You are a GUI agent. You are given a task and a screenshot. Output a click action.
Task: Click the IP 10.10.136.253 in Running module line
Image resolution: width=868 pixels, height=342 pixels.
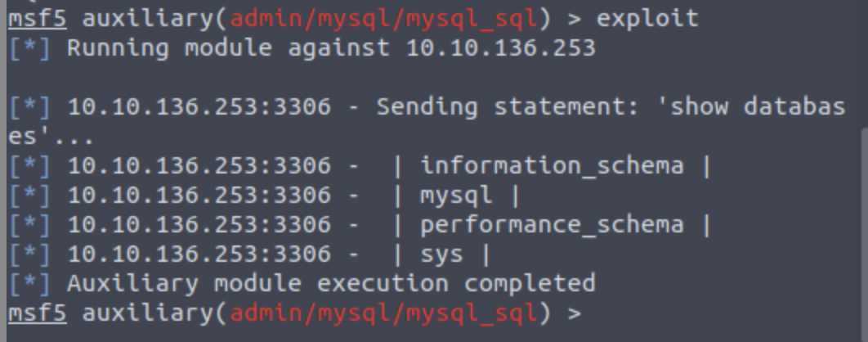[500, 47]
